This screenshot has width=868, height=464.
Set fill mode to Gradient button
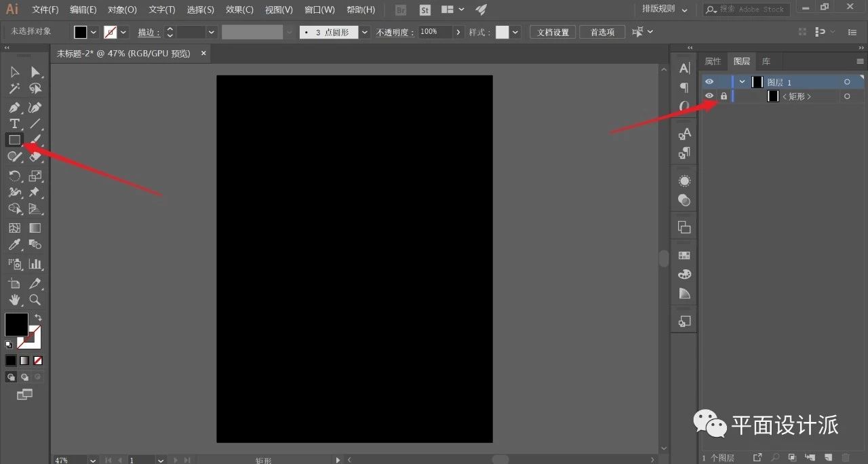click(24, 360)
